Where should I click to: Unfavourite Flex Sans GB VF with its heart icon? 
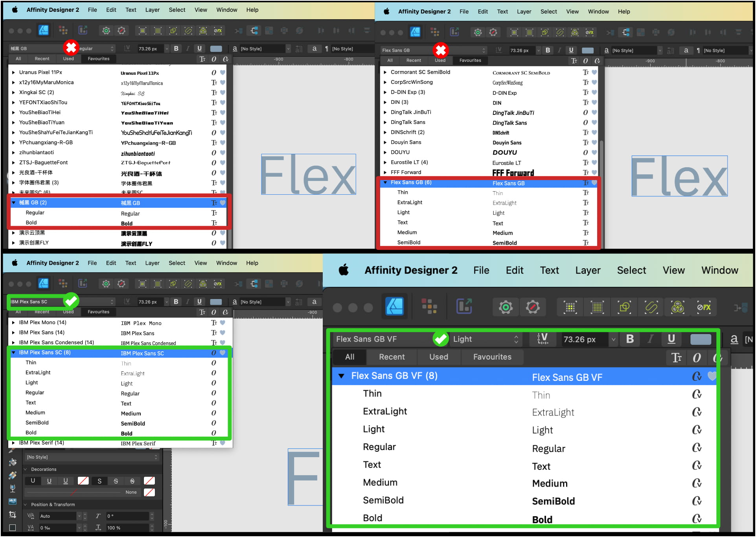click(x=712, y=376)
